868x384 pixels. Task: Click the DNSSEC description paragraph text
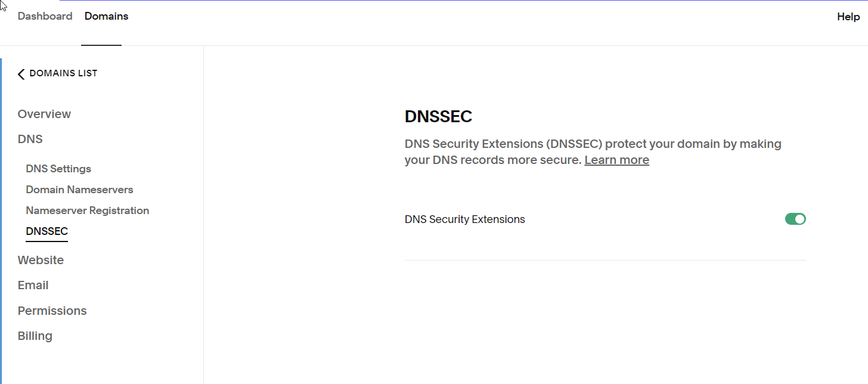click(x=593, y=152)
